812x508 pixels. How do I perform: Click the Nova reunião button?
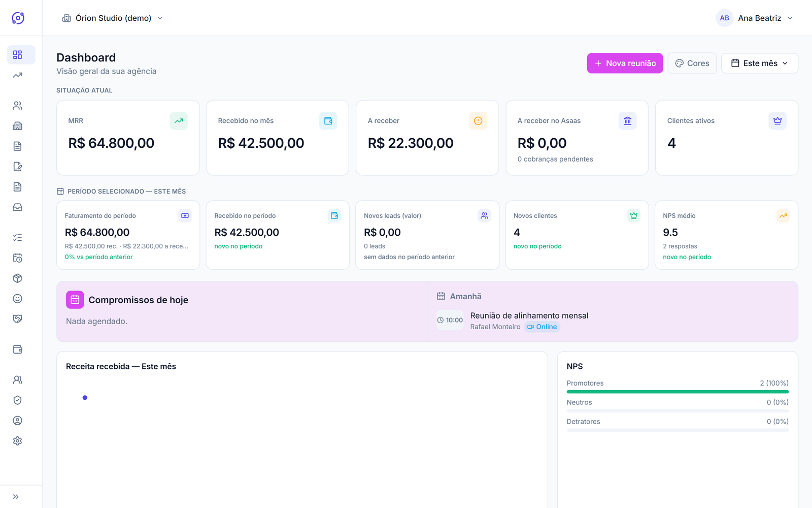point(625,63)
